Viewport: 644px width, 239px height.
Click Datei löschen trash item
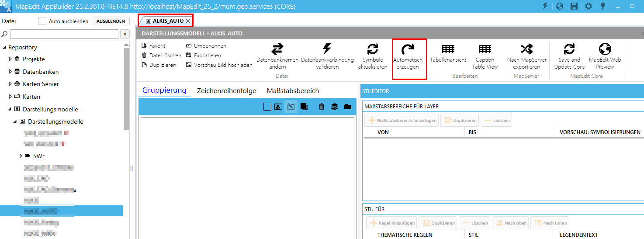pos(161,55)
